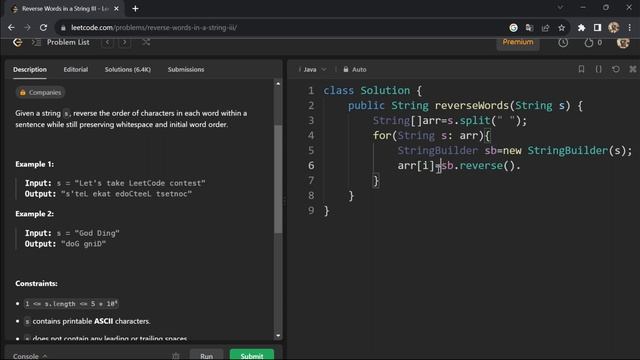Click the address bar URL field

282,28
